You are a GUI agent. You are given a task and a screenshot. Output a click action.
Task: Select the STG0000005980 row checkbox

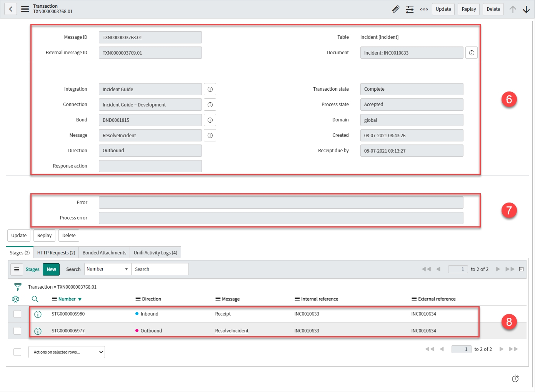click(17, 314)
